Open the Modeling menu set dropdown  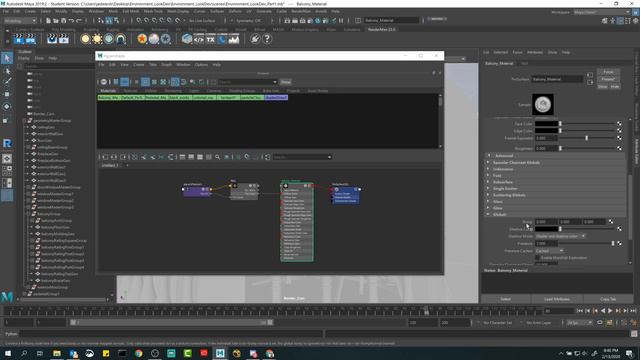point(20,20)
